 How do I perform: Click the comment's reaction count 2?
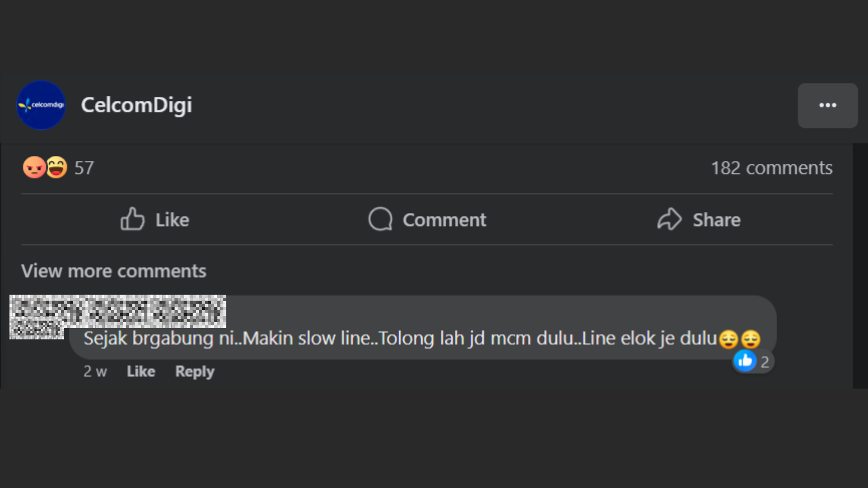click(764, 362)
